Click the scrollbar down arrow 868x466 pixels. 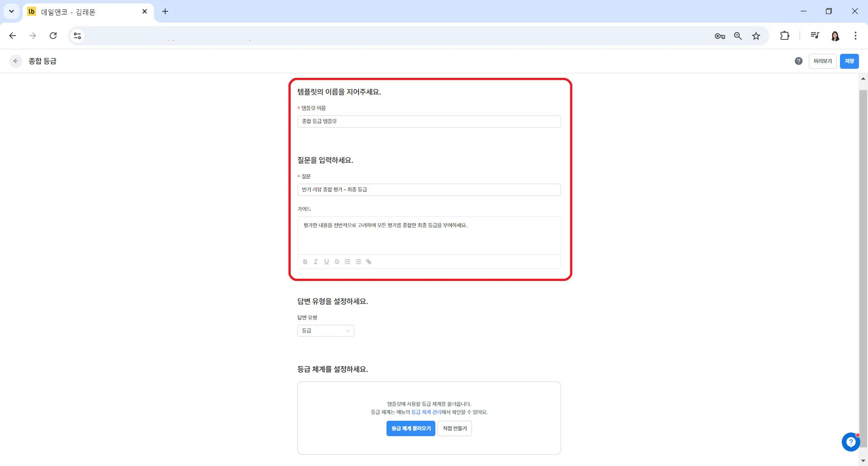[x=863, y=461]
